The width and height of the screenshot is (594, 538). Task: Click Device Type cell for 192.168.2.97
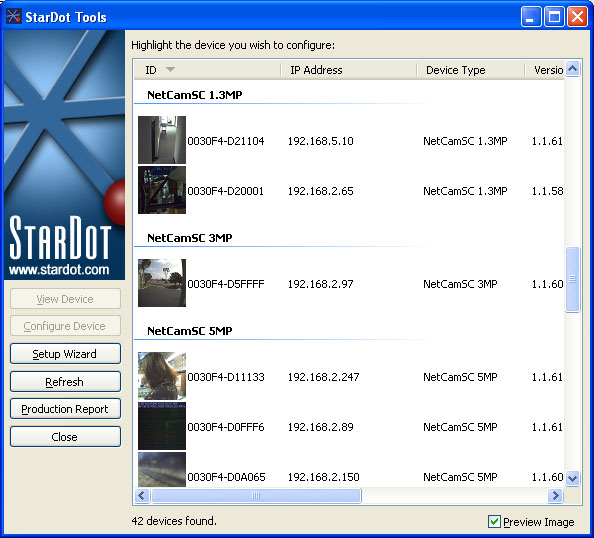(460, 284)
